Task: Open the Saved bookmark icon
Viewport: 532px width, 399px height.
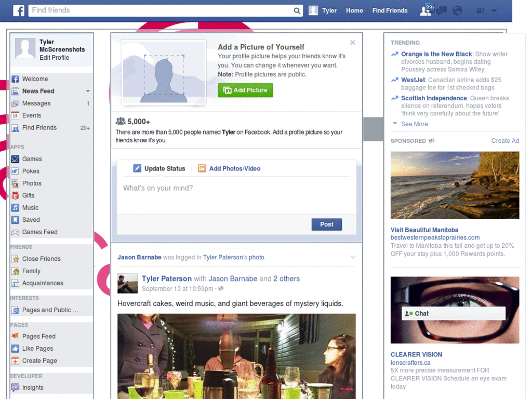Action: (15, 220)
